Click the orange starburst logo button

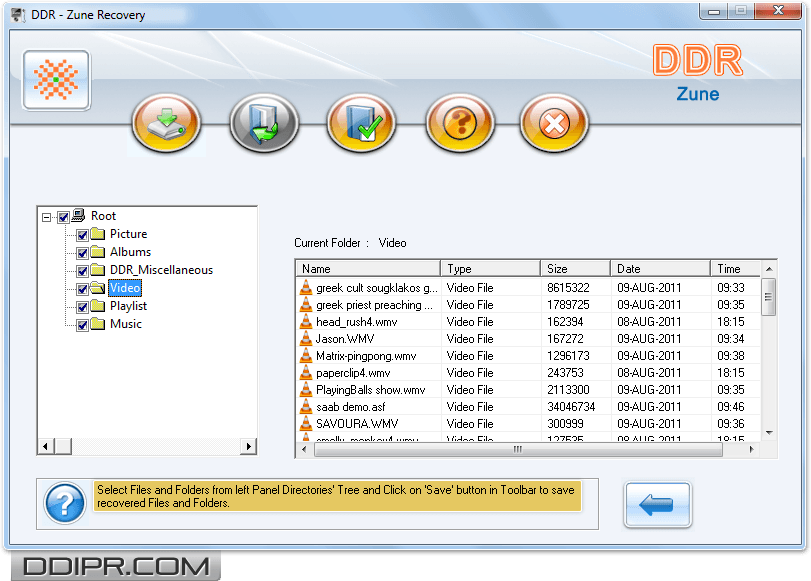click(x=56, y=80)
